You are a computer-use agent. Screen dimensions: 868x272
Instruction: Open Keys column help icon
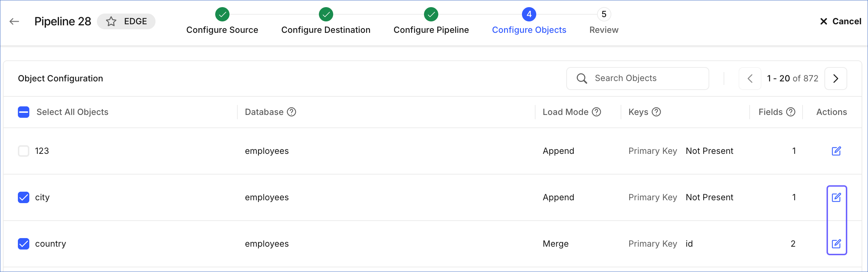656,112
